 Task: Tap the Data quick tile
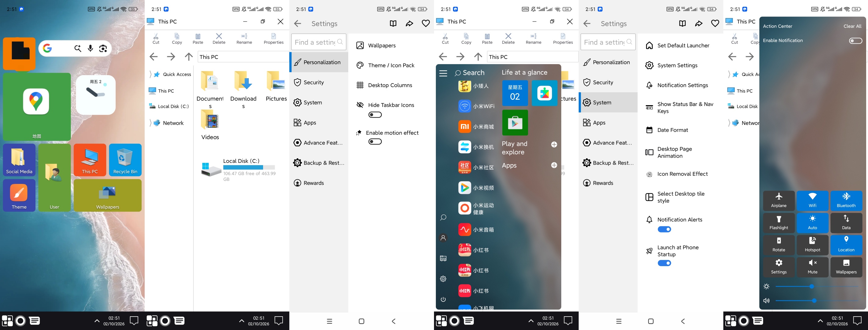pyautogui.click(x=846, y=223)
